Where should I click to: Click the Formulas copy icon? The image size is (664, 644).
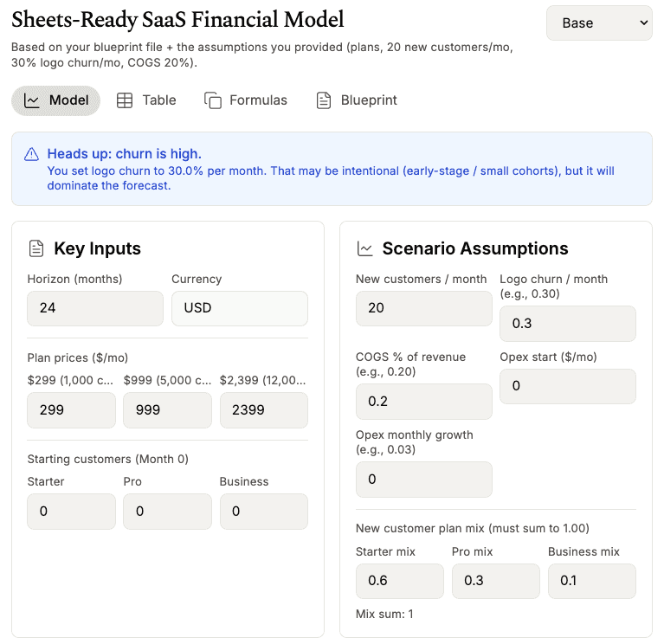(x=213, y=100)
